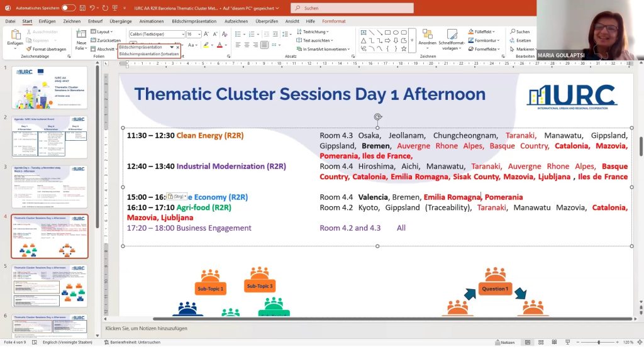
Task: Click Bildschirmpräsentation fortsetzen
Action: (x=148, y=54)
